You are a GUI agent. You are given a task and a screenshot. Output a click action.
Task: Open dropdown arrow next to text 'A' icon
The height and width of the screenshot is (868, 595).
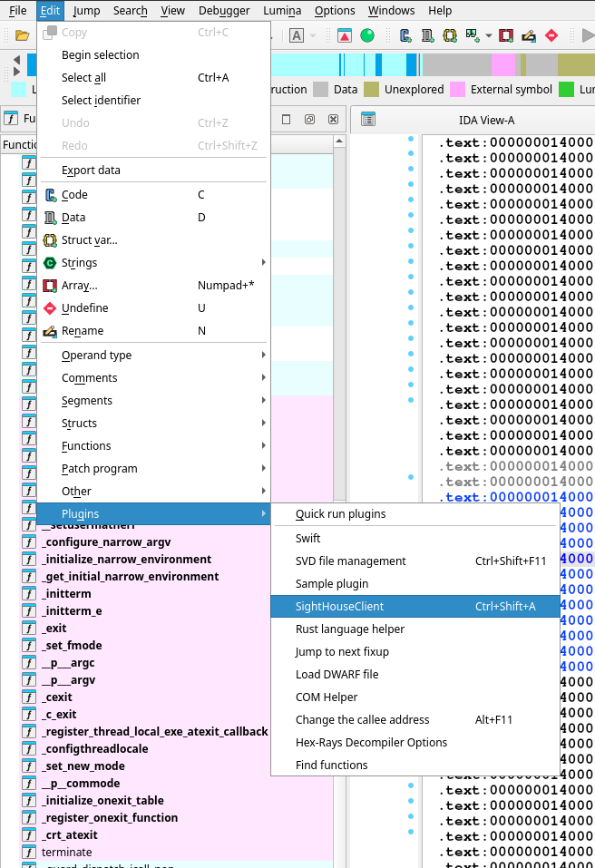click(313, 36)
